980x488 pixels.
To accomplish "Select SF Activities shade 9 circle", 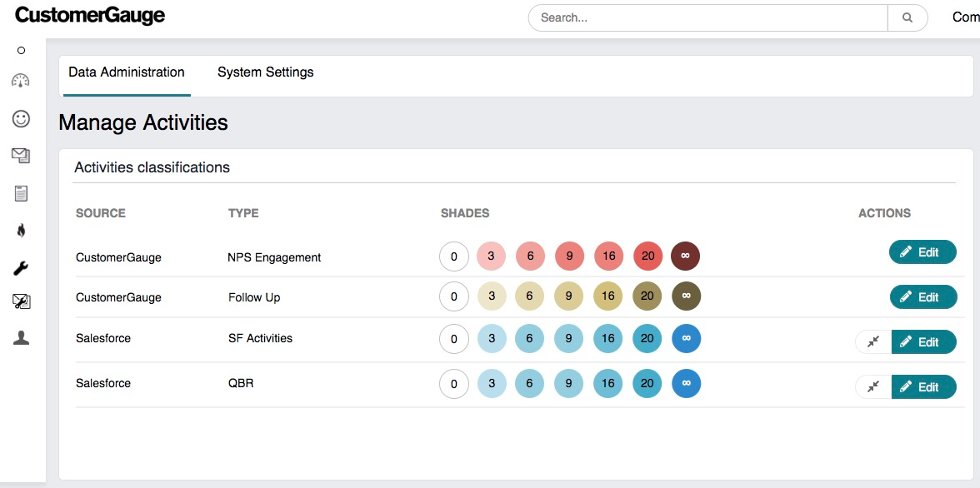I will [568, 339].
